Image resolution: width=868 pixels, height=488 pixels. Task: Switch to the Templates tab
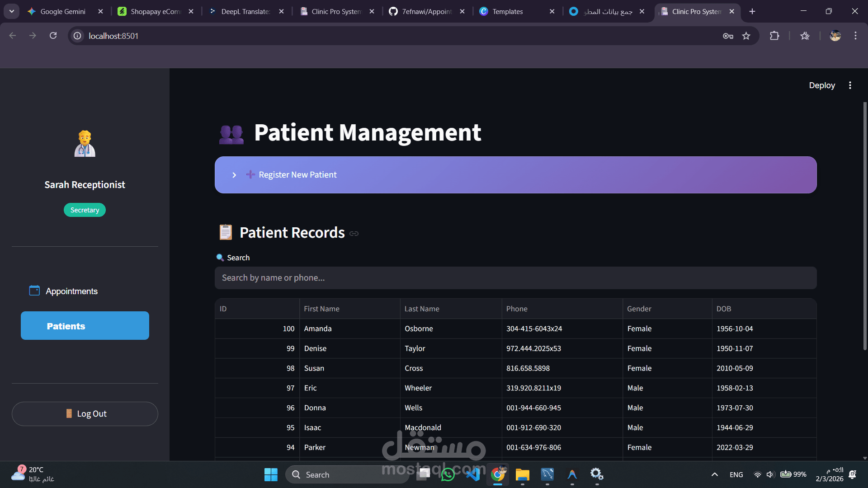(507, 11)
